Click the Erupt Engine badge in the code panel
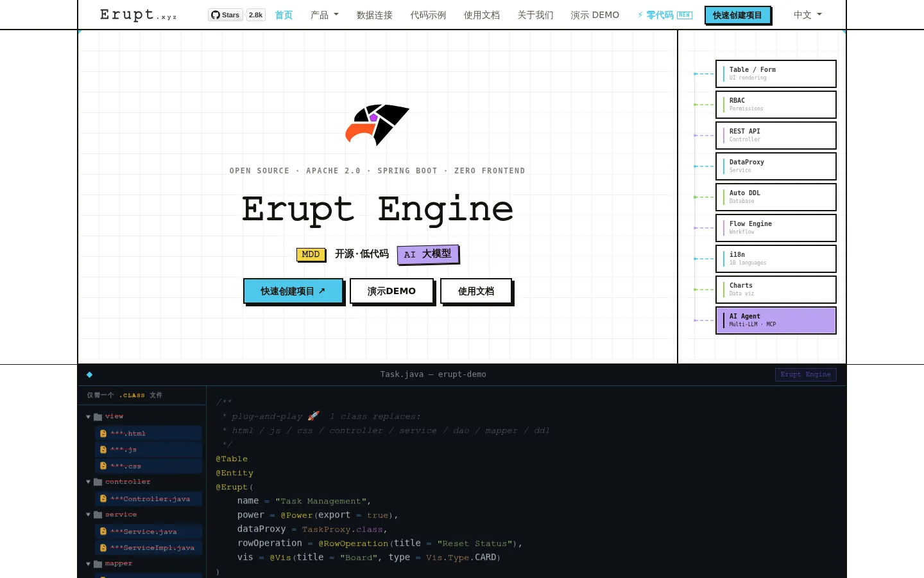Viewport: 924px width, 578px height. click(806, 374)
